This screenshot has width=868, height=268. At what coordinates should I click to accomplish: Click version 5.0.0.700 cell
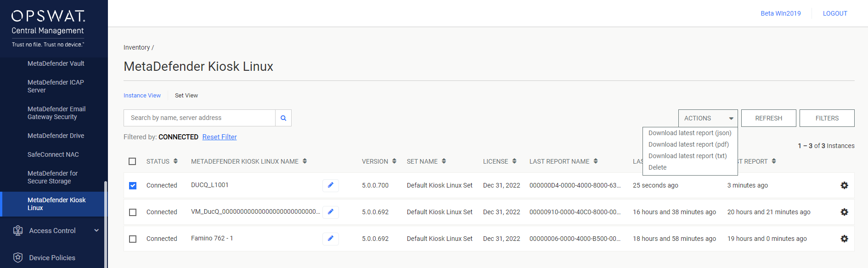click(x=375, y=185)
